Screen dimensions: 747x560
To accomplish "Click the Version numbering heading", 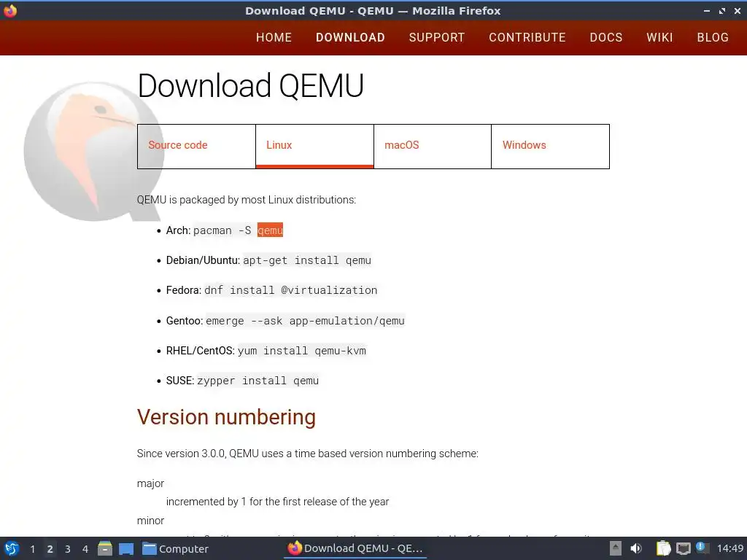I will tap(226, 417).
